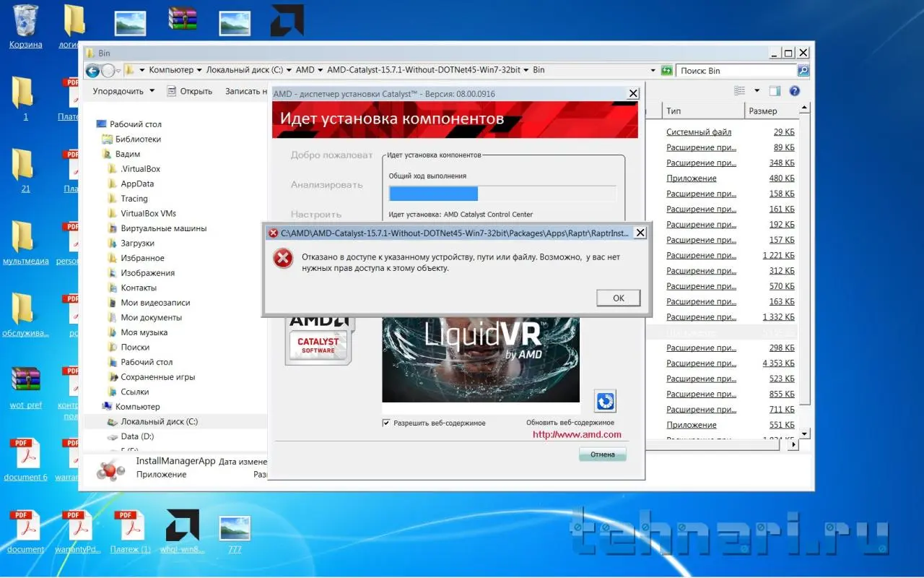Refresh the Explorer address bar location
Image resolution: width=924 pixels, height=578 pixels.
[666, 70]
